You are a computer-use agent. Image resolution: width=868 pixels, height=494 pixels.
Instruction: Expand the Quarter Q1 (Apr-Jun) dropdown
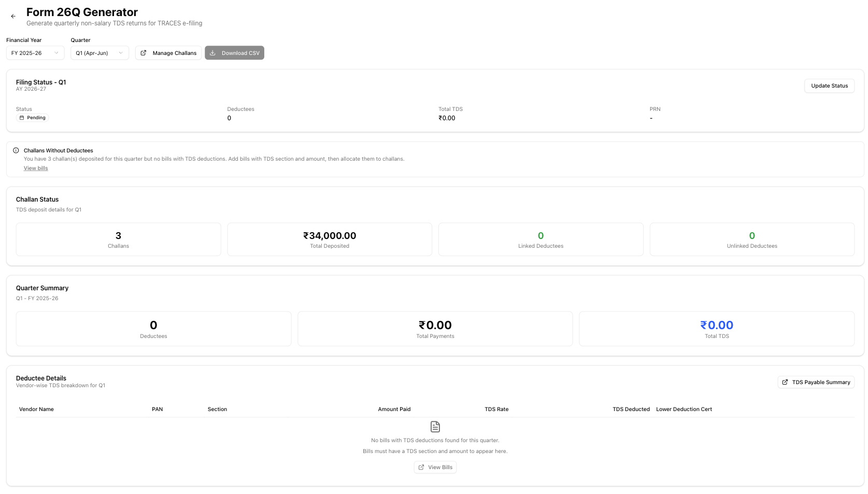pos(99,53)
